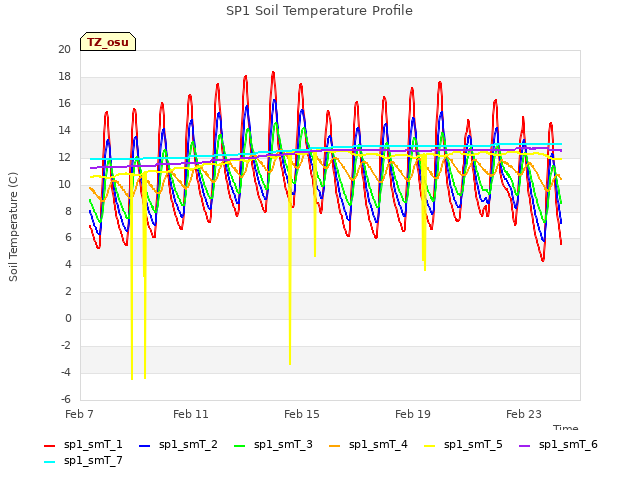Toggle sp1_smT_6 series in legend
640x480 pixels.
(558, 444)
